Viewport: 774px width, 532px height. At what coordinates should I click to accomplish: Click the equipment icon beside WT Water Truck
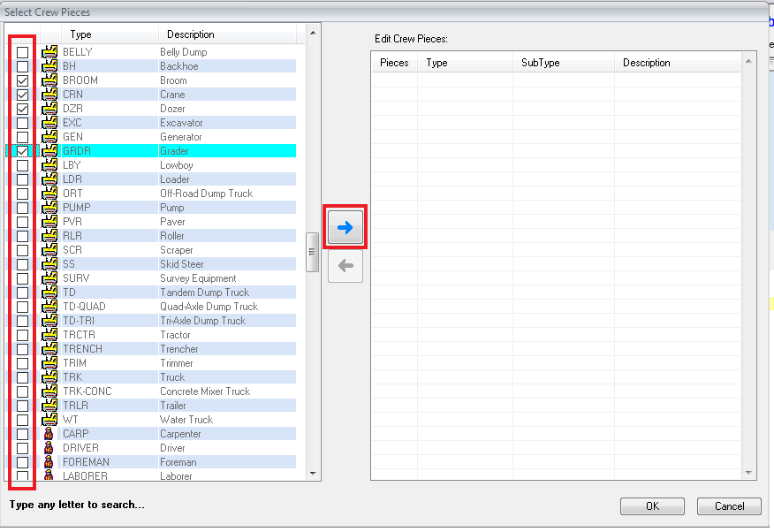click(49, 419)
